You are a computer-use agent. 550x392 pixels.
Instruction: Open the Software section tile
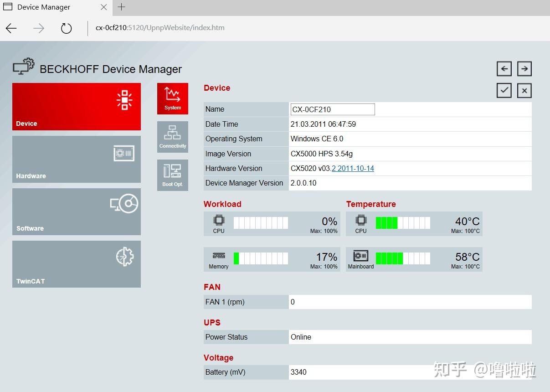(x=76, y=211)
